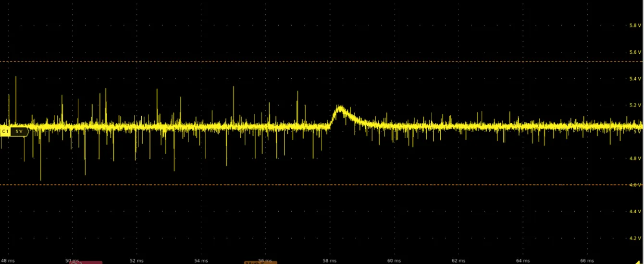Click the 48 ms time axis label
This screenshot has height=264, width=644.
[x=8, y=261]
